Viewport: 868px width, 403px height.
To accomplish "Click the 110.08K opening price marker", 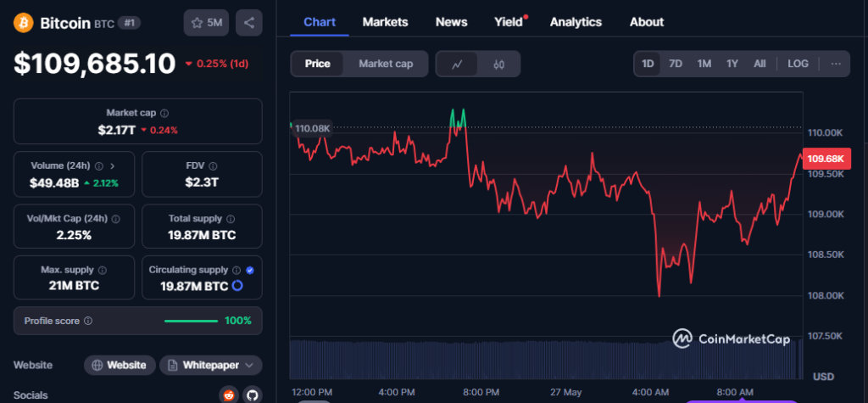I will [312, 129].
